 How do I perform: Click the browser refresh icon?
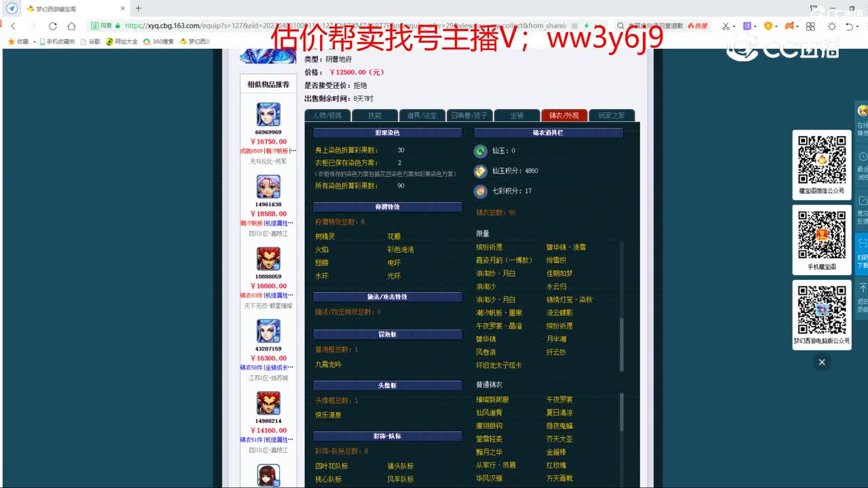click(52, 26)
